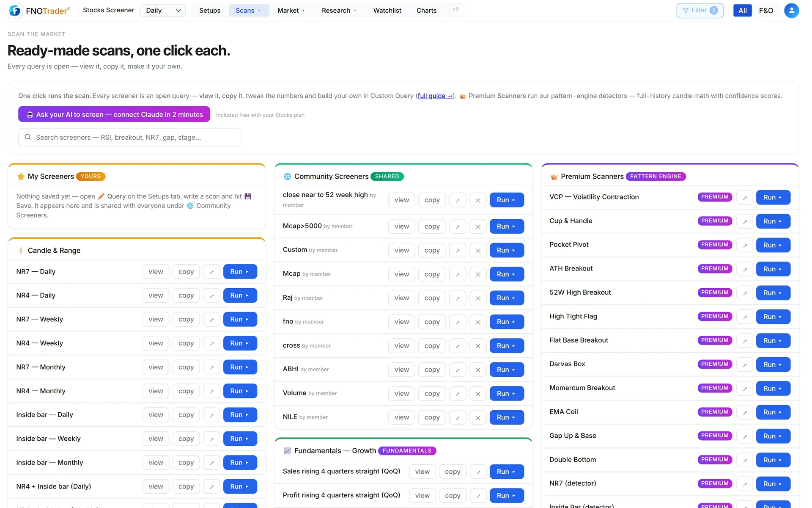Click 'Ask your AI to screen' button
Image resolution: width=812 pixels, height=508 pixels.
coord(114,114)
